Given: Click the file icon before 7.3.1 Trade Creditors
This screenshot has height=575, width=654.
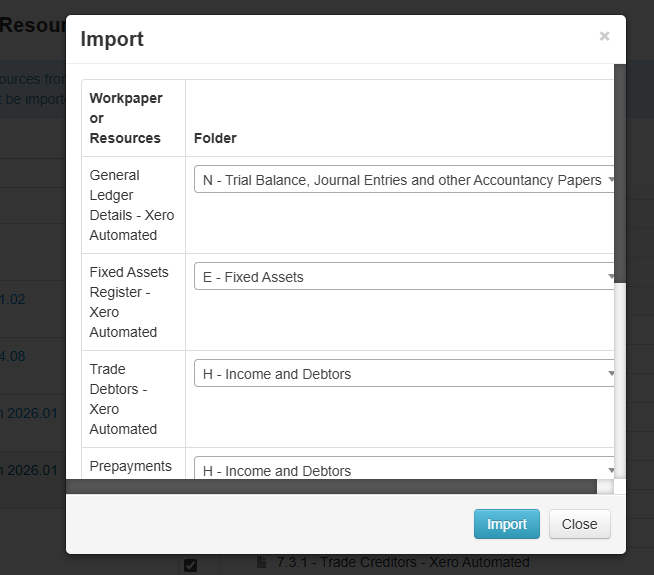Looking at the screenshot, I should [x=262, y=562].
